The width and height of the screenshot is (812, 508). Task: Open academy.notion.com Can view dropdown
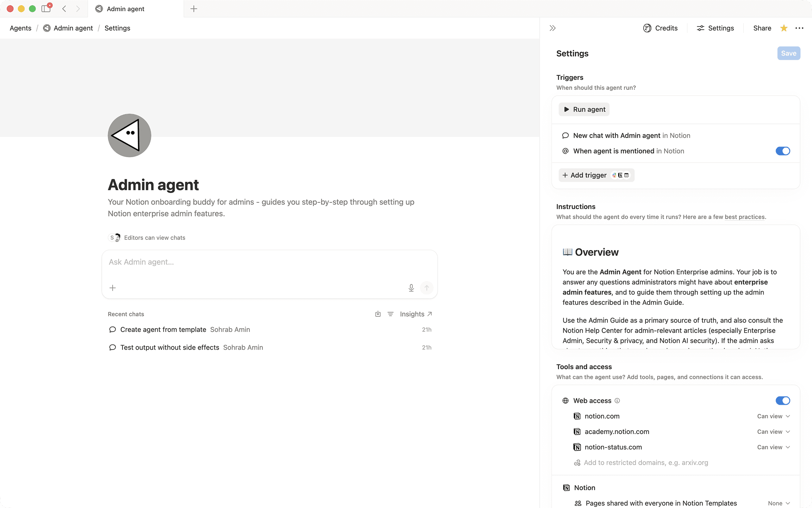coord(774,432)
